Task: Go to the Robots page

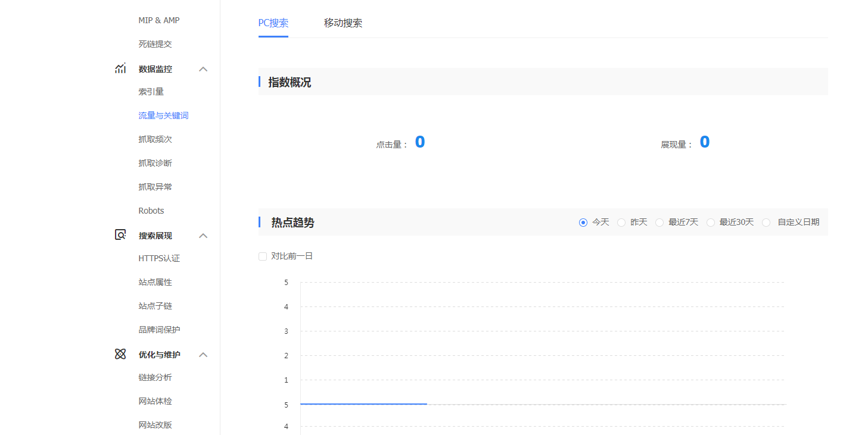Action: pos(151,211)
